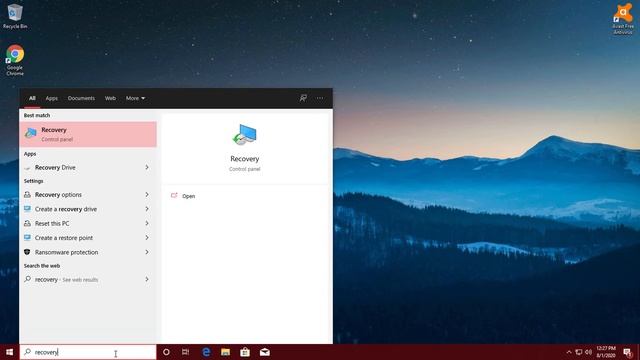The width and height of the screenshot is (640, 360).
Task: Show hidden system tray icons
Action: coord(569,352)
